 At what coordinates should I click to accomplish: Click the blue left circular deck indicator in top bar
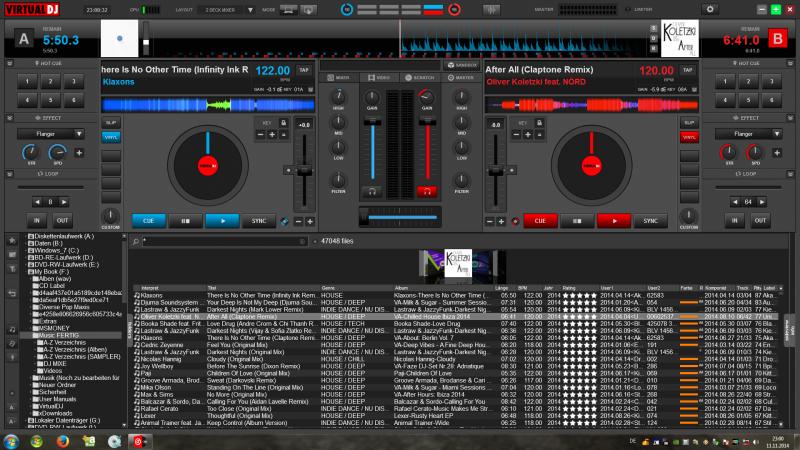coord(347,9)
